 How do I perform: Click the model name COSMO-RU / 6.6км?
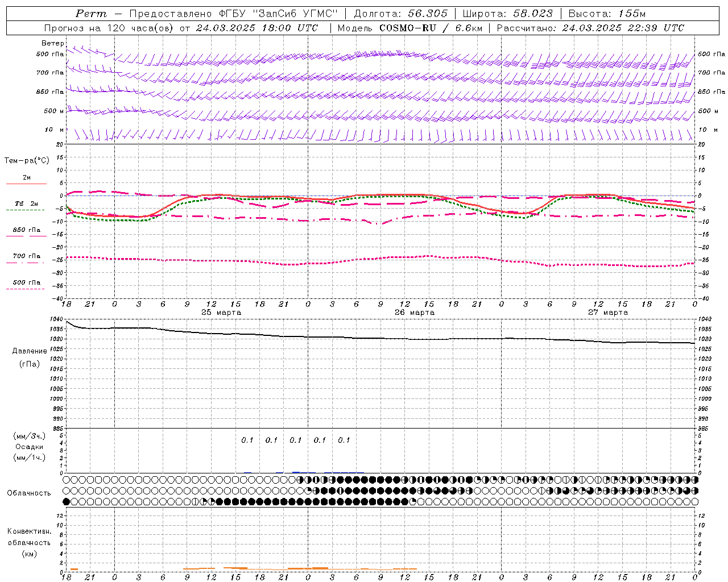(431, 28)
